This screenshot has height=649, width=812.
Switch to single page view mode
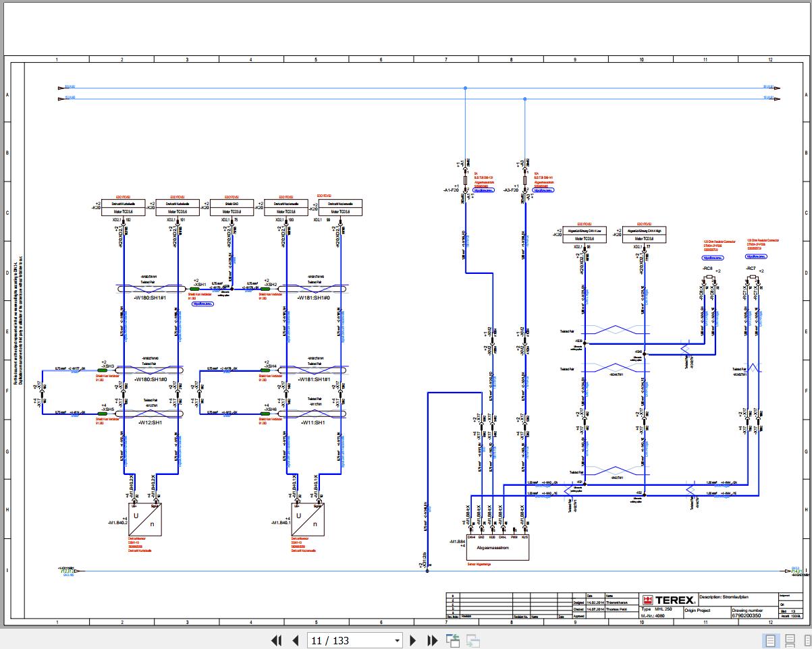(x=769, y=640)
